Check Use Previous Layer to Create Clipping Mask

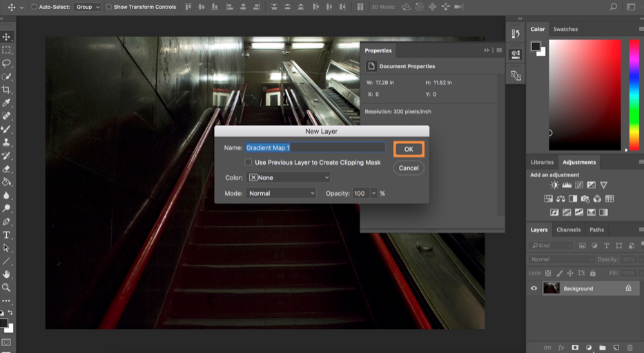(248, 162)
